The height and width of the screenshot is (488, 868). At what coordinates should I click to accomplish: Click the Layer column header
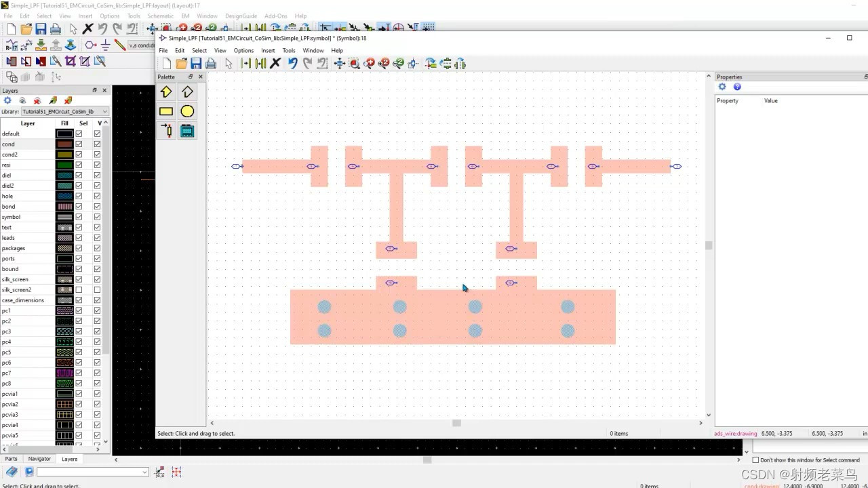(28, 123)
